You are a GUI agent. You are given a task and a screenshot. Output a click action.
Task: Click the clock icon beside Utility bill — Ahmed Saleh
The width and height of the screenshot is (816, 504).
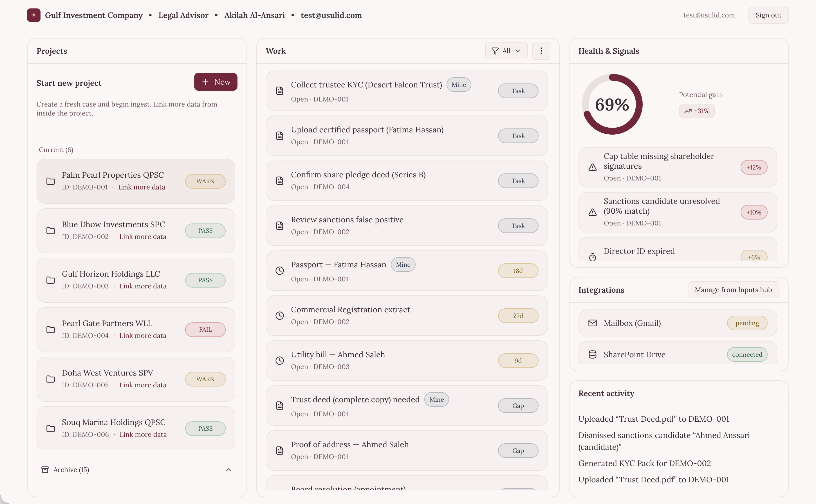click(280, 361)
